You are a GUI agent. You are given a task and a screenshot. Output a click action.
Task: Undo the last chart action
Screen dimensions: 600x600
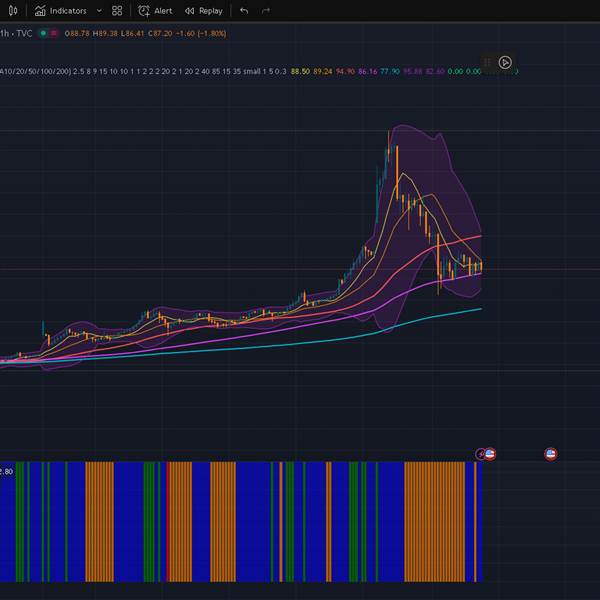(244, 11)
